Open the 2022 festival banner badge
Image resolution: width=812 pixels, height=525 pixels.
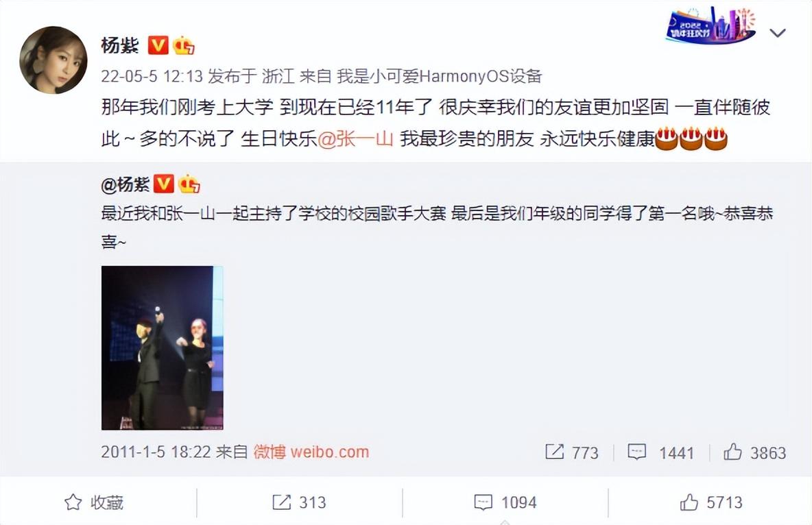(x=710, y=25)
